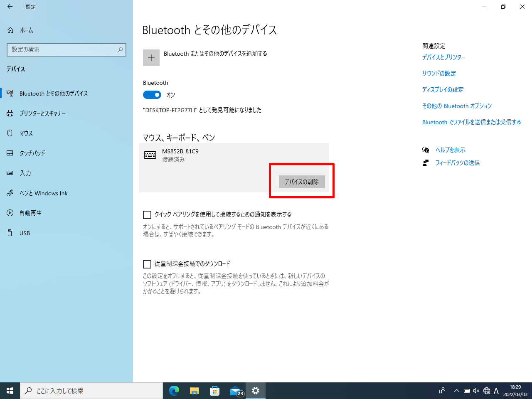Click the 設定の検索 search field
This screenshot has height=399, width=532.
click(66, 49)
